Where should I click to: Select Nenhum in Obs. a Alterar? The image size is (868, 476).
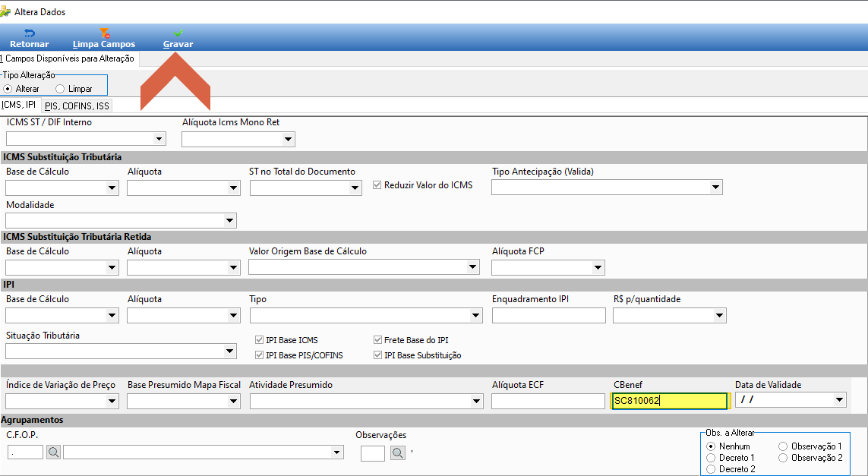point(711,446)
